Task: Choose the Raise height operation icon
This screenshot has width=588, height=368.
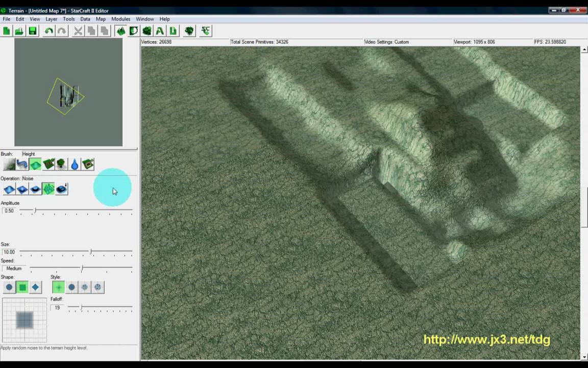Action: click(9, 189)
